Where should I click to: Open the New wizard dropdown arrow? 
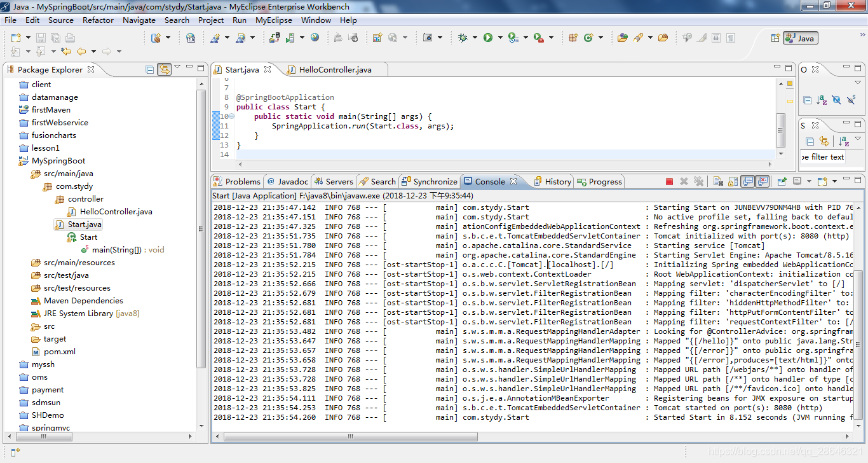click(28, 38)
